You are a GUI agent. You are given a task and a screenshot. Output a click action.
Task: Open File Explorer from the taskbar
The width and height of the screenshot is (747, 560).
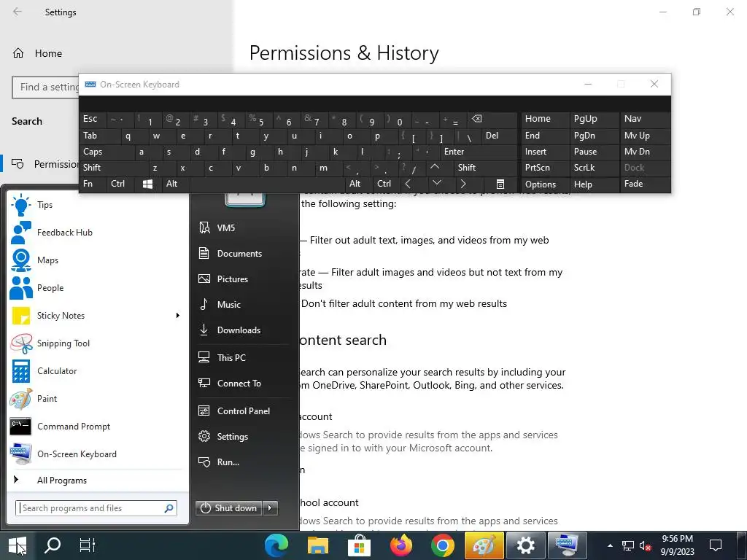[x=318, y=545]
